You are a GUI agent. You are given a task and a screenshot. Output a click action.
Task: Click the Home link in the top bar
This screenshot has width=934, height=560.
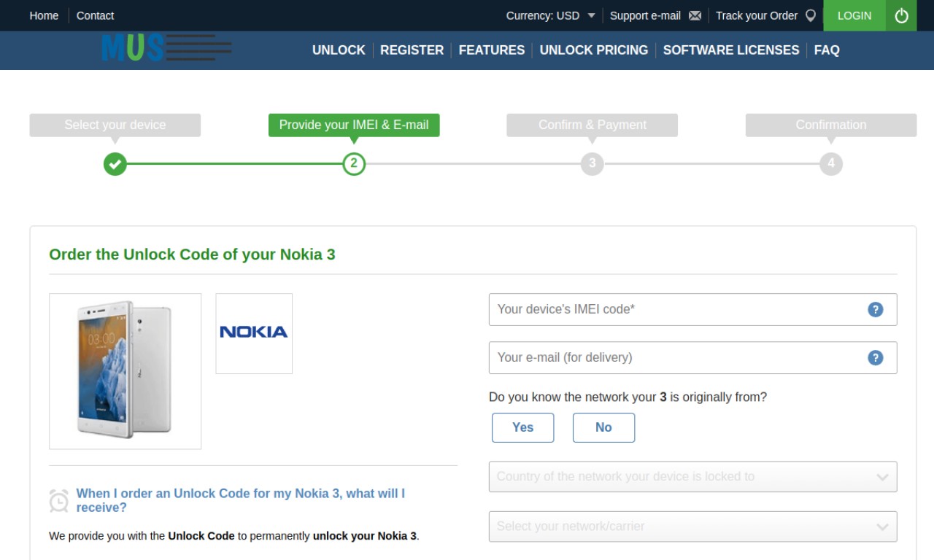pos(44,15)
